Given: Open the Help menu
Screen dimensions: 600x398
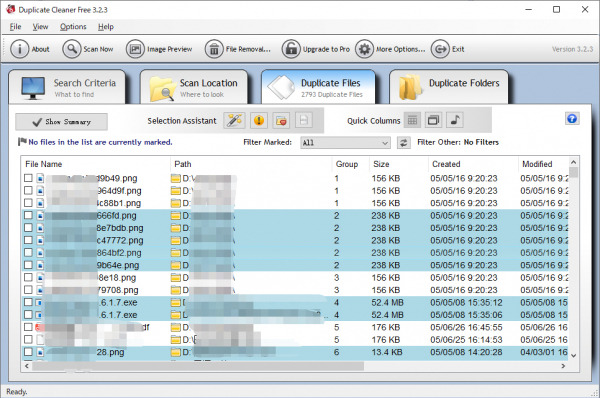Looking at the screenshot, I should point(106,27).
